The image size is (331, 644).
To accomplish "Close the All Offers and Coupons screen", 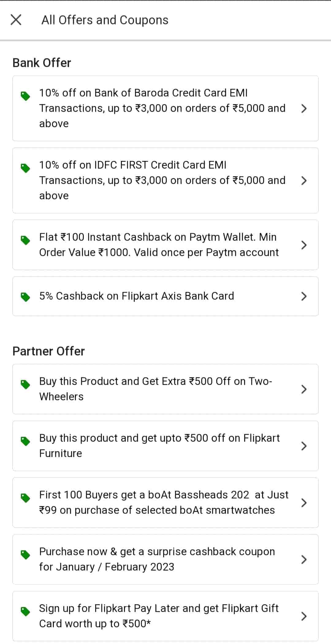I will [x=16, y=20].
